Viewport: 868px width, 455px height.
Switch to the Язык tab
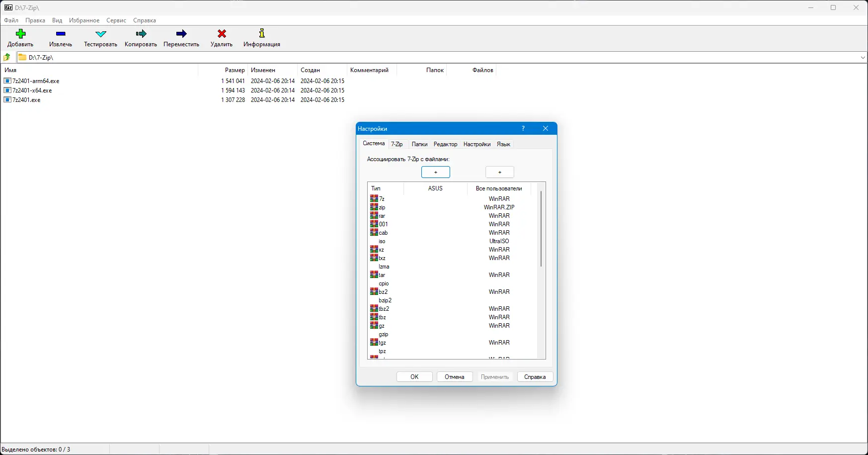click(x=504, y=144)
